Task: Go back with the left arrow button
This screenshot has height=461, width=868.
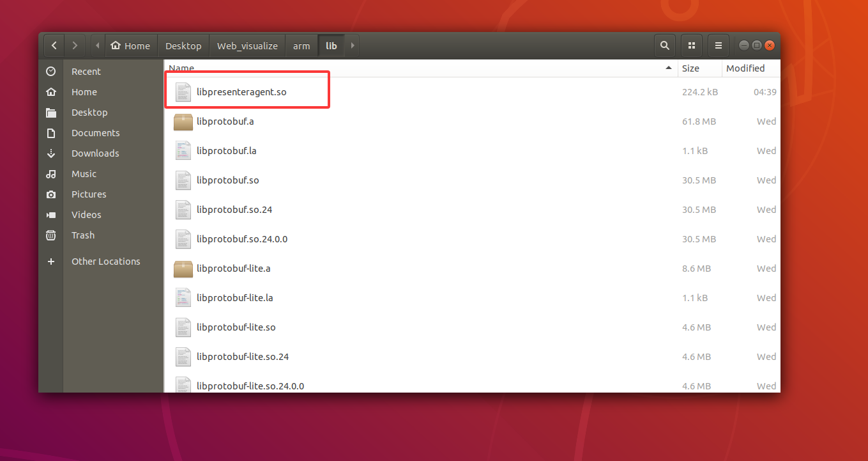Action: pyautogui.click(x=54, y=45)
